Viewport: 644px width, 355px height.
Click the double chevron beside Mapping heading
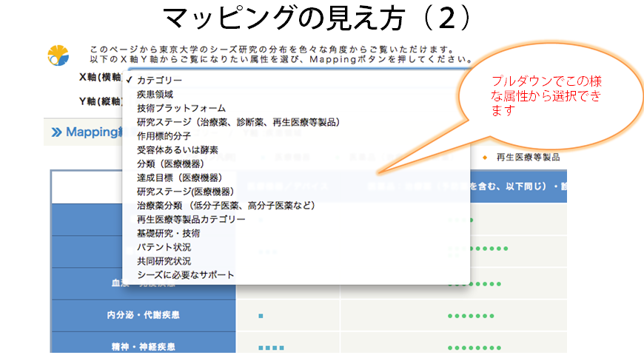click(56, 132)
